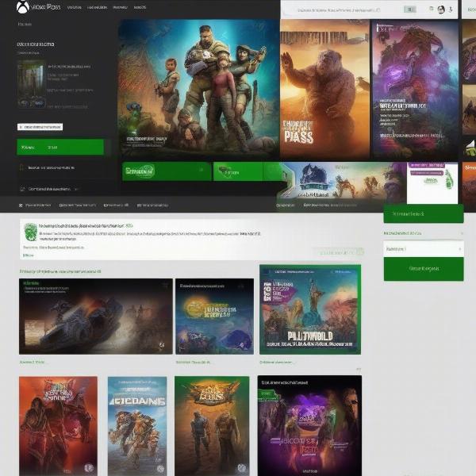The height and width of the screenshot is (476, 476).
Task: Click the green caption link under the statue card
Action: pos(276,363)
